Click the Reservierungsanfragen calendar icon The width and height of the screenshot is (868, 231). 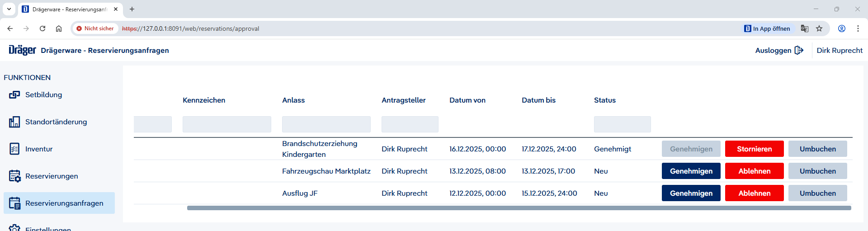[x=14, y=203]
